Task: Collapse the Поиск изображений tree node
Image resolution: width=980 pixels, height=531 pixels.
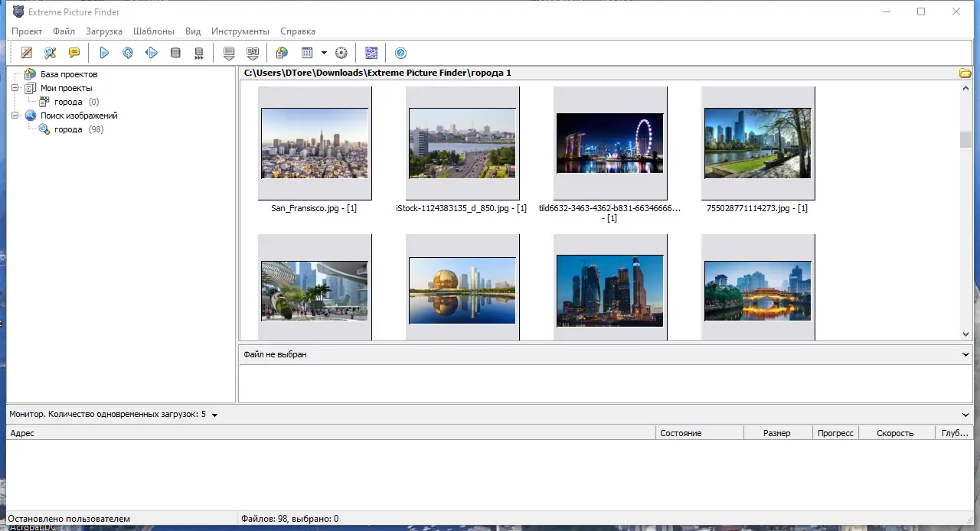Action: click(x=15, y=116)
